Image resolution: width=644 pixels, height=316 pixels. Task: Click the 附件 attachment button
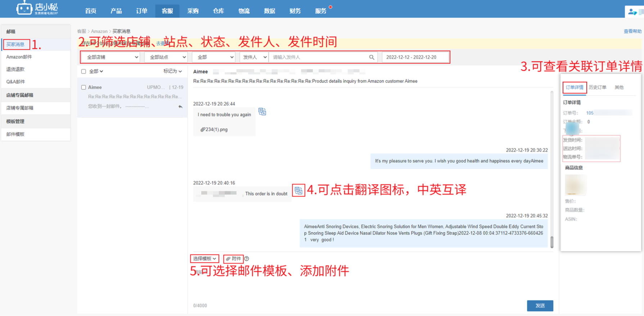[x=233, y=258]
